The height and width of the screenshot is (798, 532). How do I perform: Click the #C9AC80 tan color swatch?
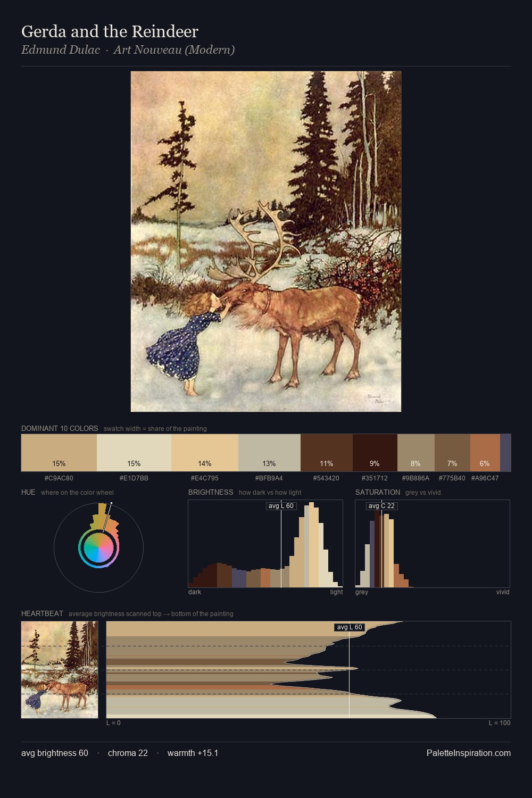click(x=59, y=453)
